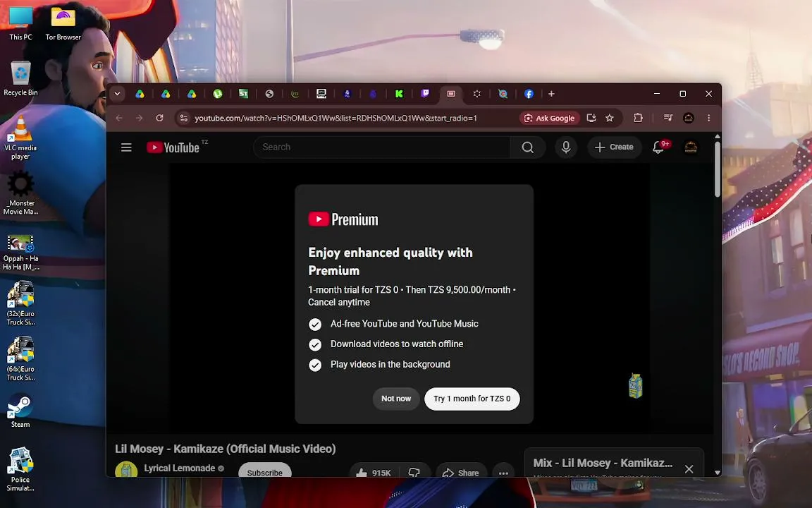Open Lyrical Lemonade channel name link

(179, 468)
